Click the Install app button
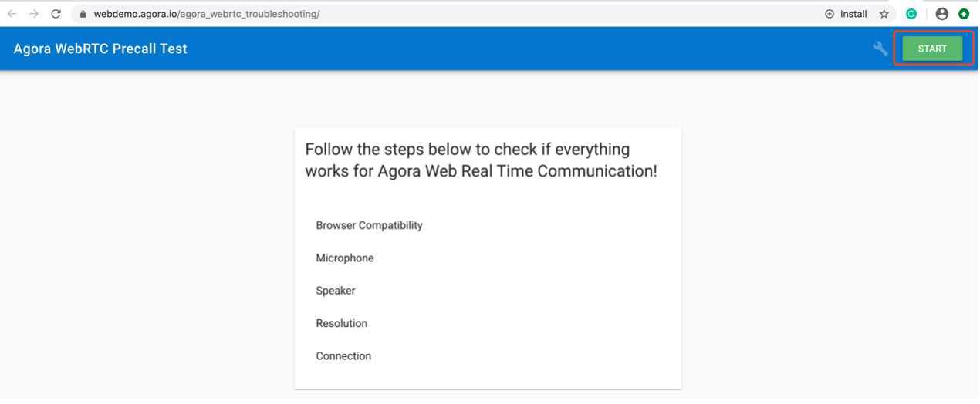This screenshot has height=404, width=980. (847, 14)
